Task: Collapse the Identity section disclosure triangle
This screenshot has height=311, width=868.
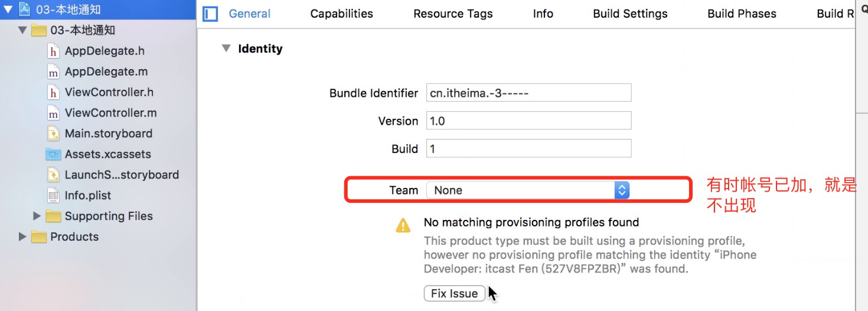Action: [226, 48]
